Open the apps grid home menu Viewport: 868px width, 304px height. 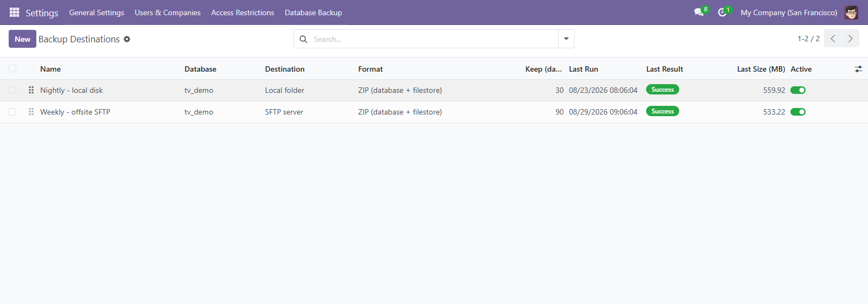pyautogui.click(x=14, y=12)
